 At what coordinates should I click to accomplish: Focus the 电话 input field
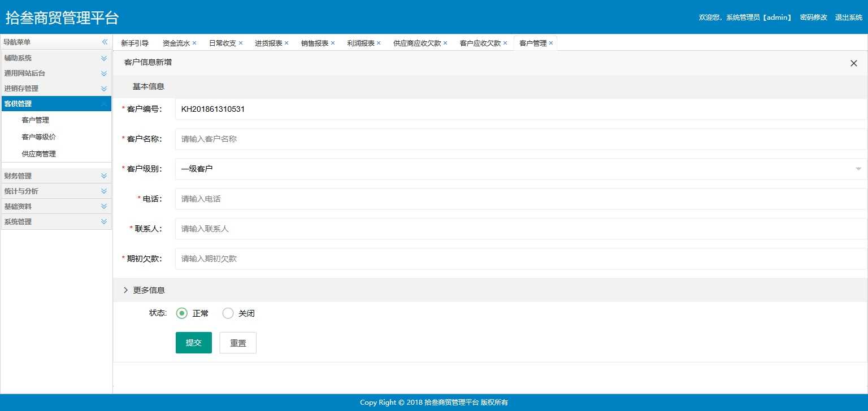point(521,199)
